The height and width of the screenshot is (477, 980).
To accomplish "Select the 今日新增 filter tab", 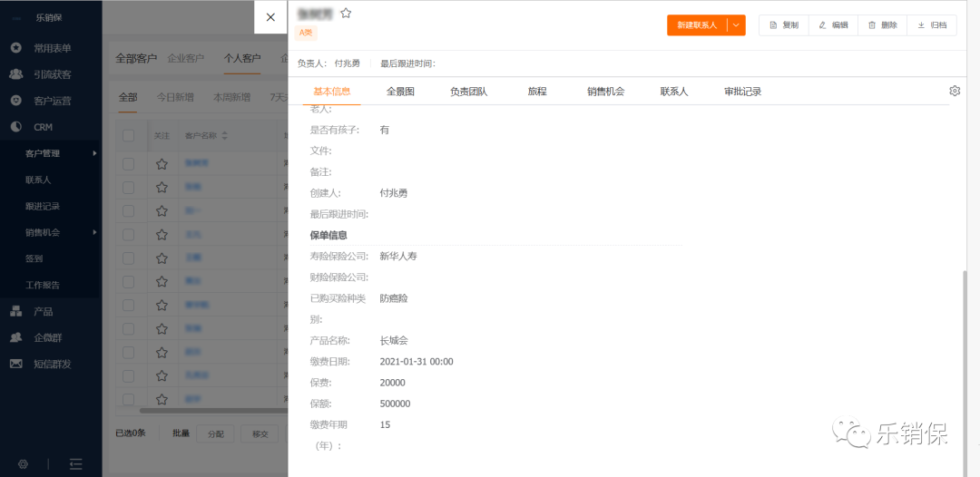I will point(175,97).
